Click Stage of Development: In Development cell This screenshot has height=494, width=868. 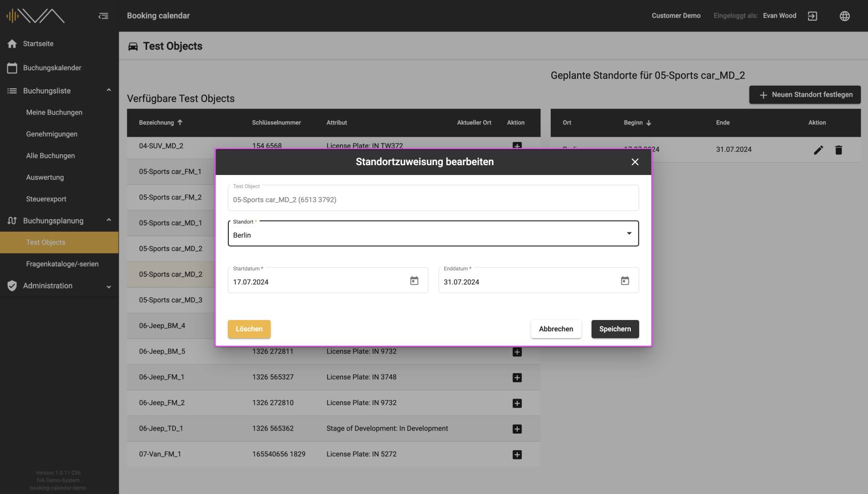[x=387, y=429]
